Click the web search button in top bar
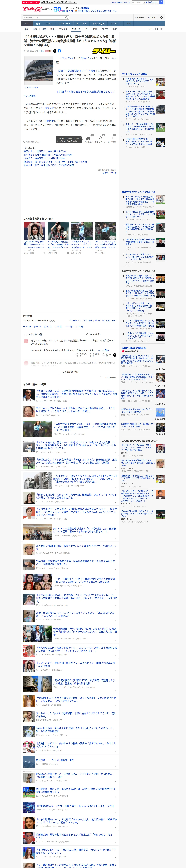Viewport: 186px width, 868px height. (x=161, y=2)
